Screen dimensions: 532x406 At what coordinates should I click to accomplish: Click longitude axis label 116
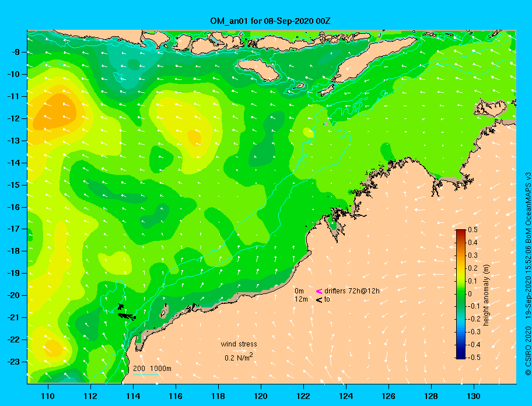[x=176, y=396]
